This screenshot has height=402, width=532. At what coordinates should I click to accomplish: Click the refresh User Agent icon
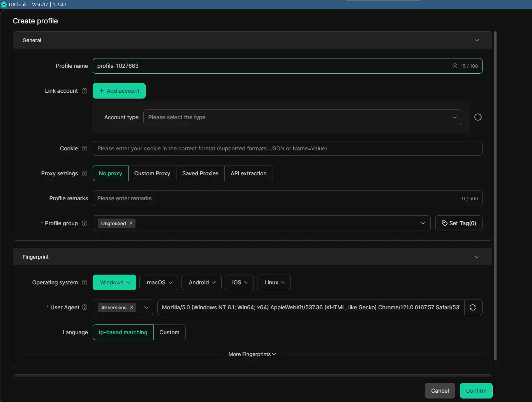pos(473,307)
